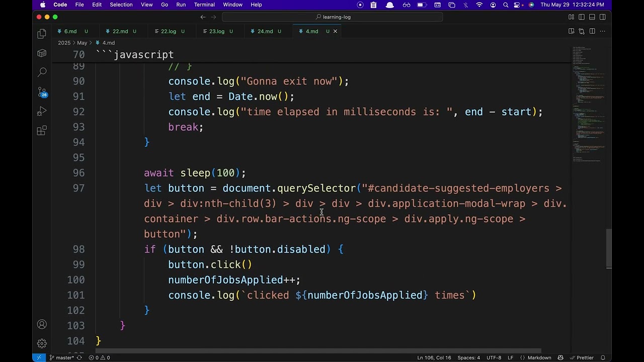Open Source Control view with 26 badge
Viewport: 644px width, 362px height.
click(42, 92)
